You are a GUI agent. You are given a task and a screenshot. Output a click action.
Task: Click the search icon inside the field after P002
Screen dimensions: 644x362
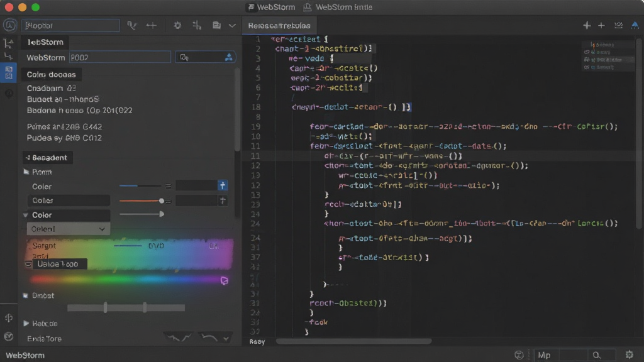pyautogui.click(x=184, y=57)
